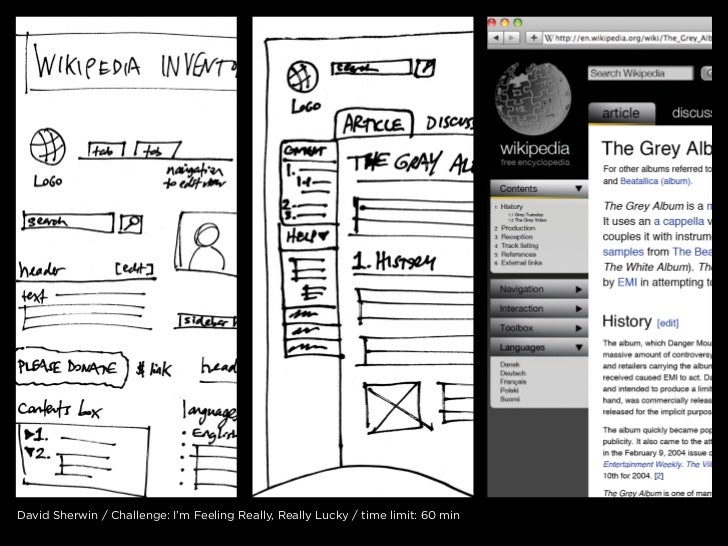Open History in the Contents list
The width and height of the screenshot is (728, 546).
511,207
